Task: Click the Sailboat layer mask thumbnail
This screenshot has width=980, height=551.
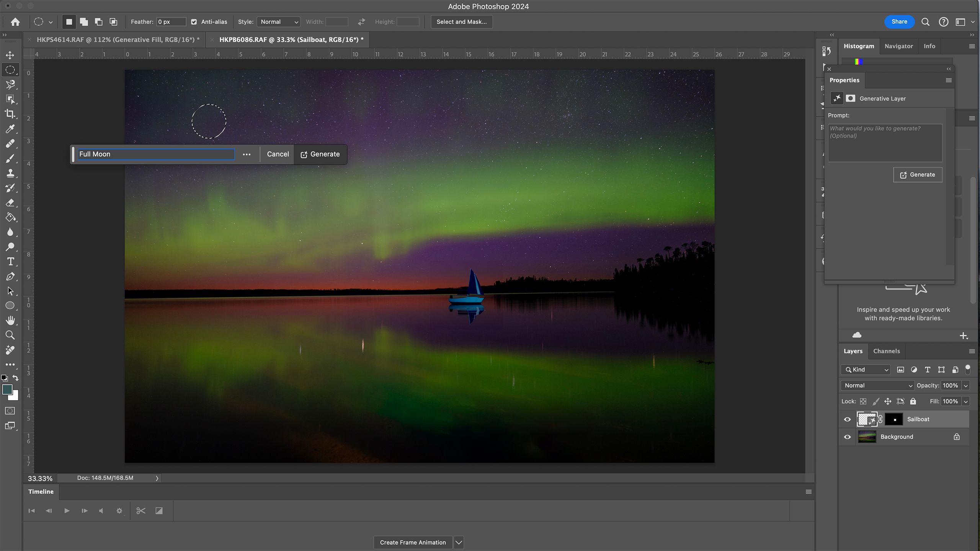Action: (894, 419)
